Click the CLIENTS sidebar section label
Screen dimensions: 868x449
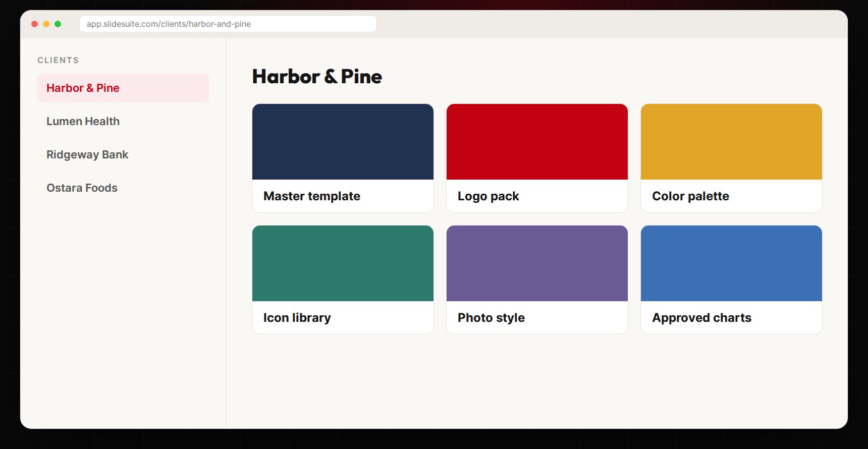click(x=58, y=60)
